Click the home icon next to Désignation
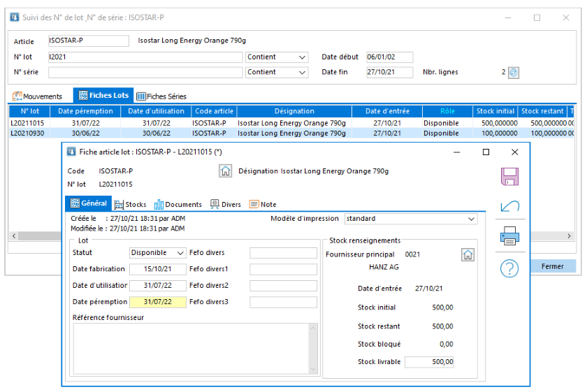The image size is (587, 392). pos(225,171)
